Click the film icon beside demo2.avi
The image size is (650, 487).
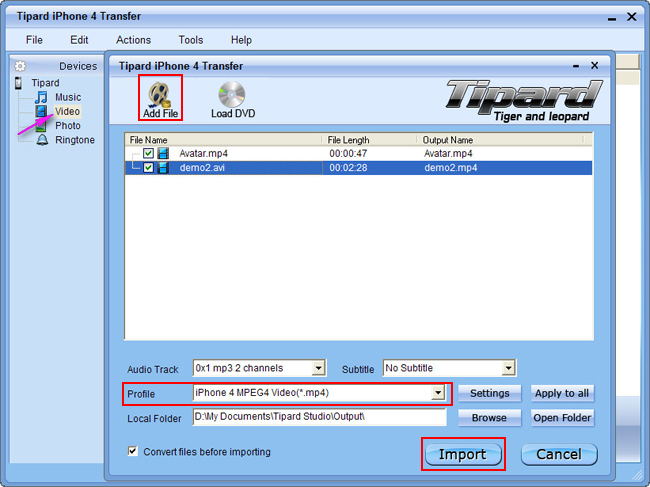[163, 167]
